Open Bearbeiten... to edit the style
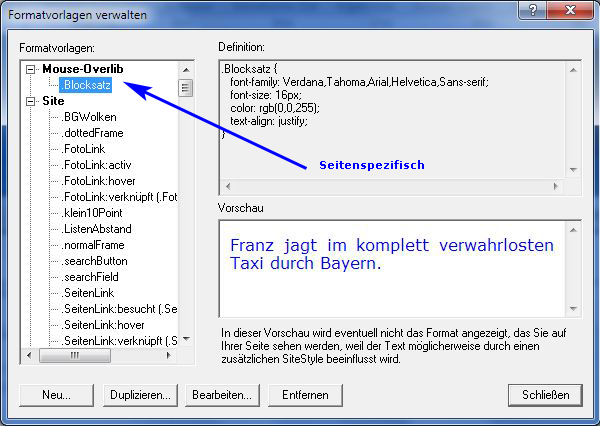 click(x=221, y=395)
